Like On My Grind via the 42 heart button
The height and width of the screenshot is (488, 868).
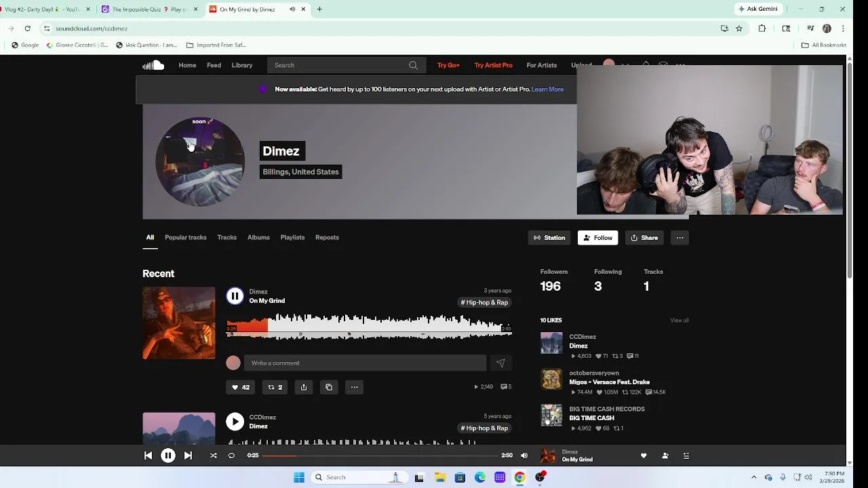point(241,387)
